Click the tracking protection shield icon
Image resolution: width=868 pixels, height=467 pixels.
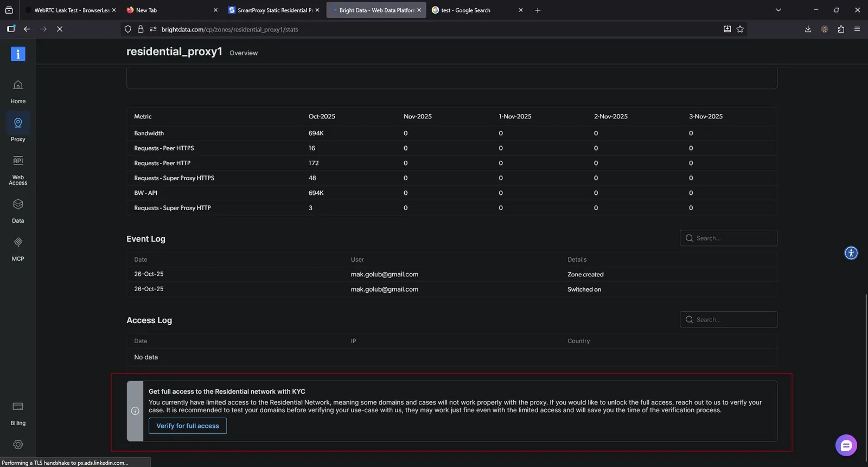click(128, 29)
